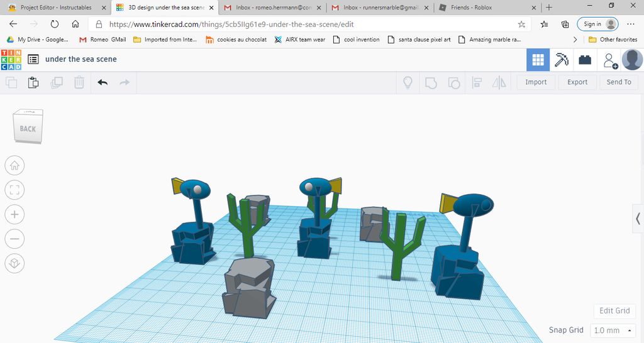The width and height of the screenshot is (644, 343).
Task: Click the Edit Grid button
Action: 614,311
